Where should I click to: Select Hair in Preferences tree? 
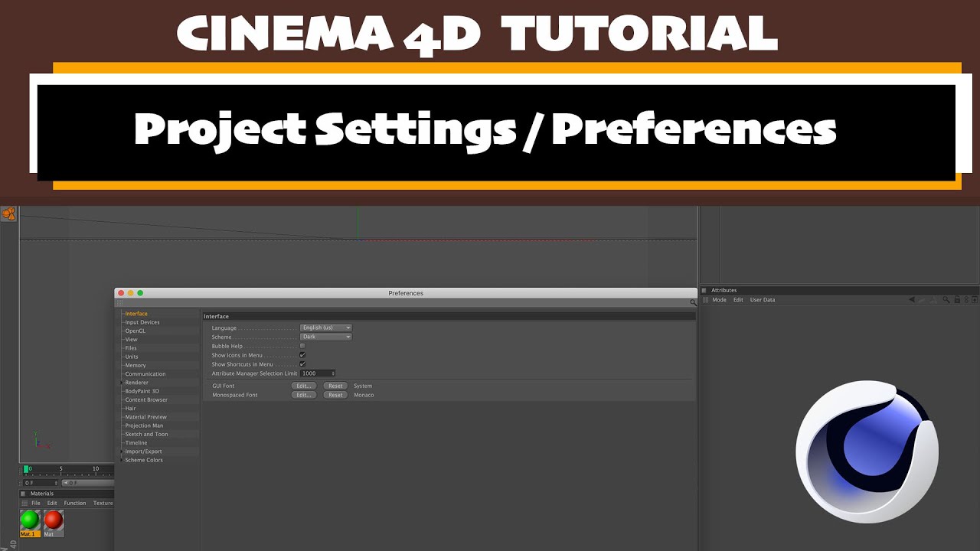[x=130, y=409]
